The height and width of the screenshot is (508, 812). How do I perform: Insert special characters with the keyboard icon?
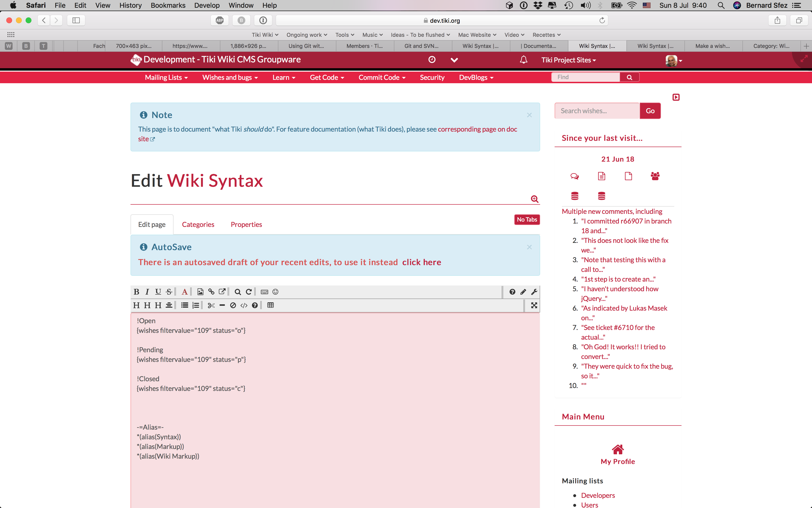pyautogui.click(x=264, y=292)
